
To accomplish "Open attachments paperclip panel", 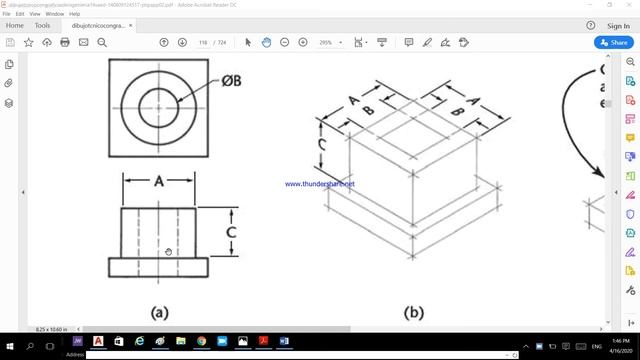I will (9, 83).
